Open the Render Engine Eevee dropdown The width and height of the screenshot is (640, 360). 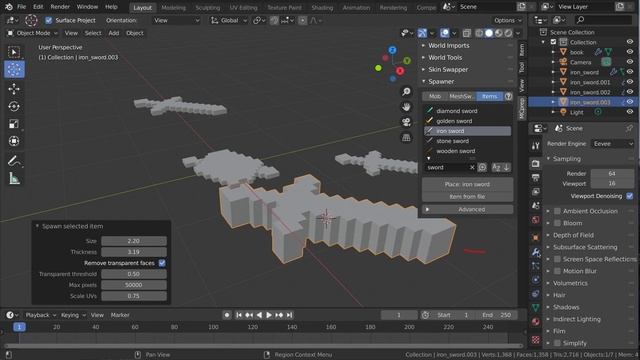point(613,144)
